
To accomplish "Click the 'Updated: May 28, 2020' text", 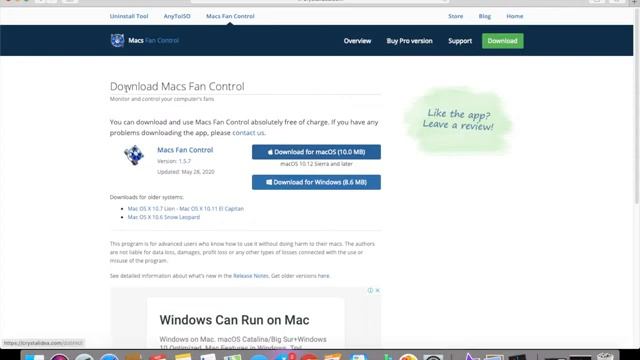I will 186,172.
